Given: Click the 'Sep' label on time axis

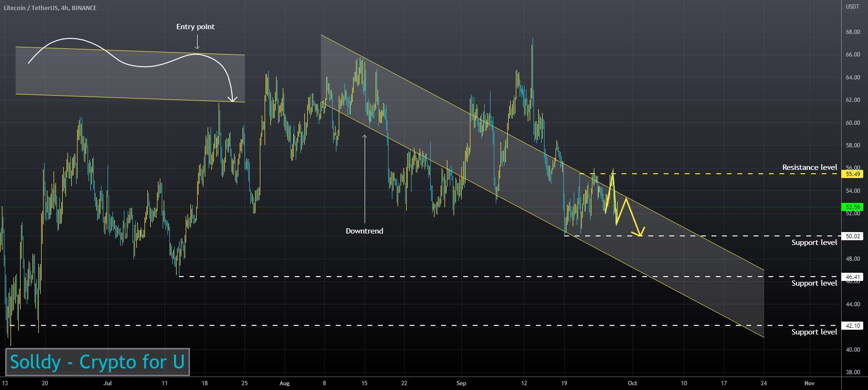Looking at the screenshot, I should [x=461, y=383].
